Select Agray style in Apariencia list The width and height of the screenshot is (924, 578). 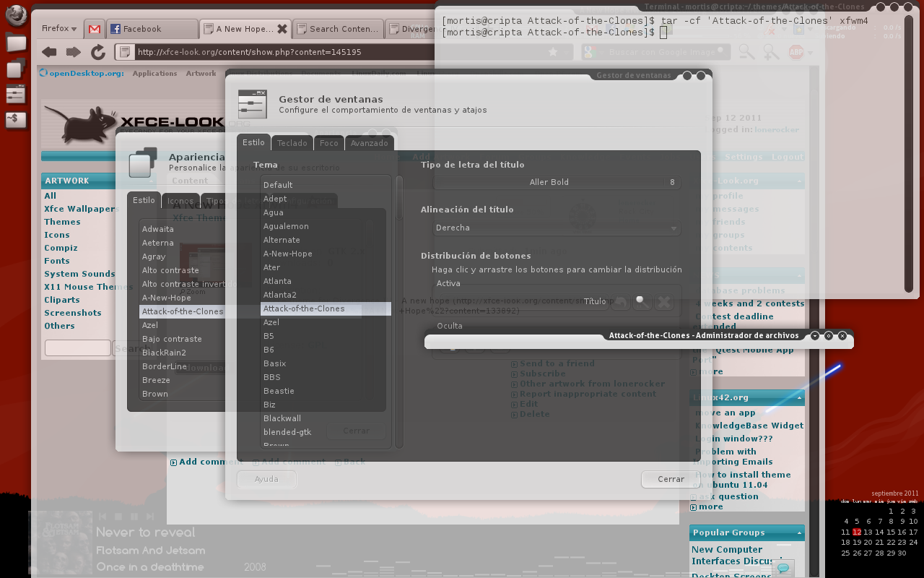(x=182, y=256)
